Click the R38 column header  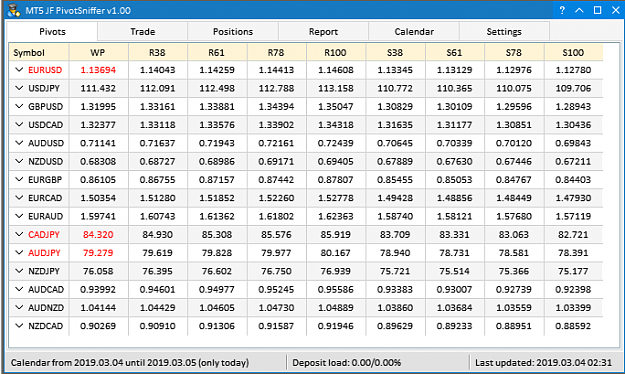click(x=158, y=52)
